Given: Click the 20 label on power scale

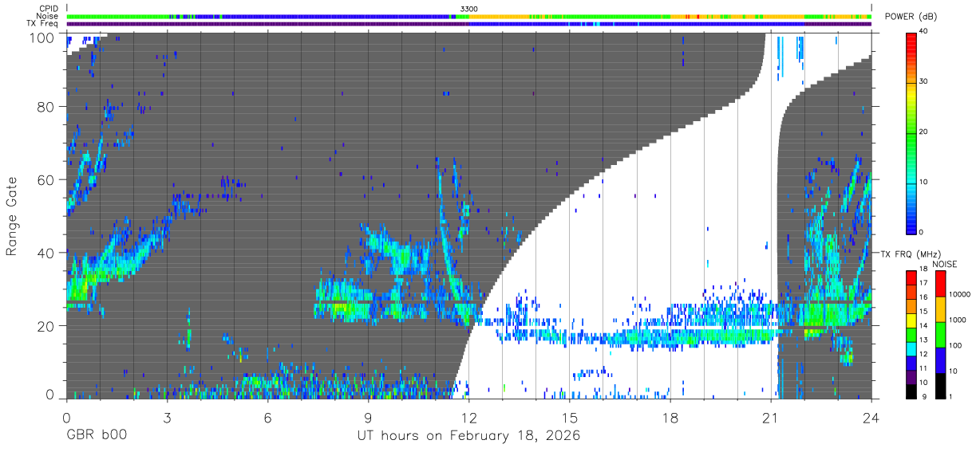Looking at the screenshot, I should (924, 132).
